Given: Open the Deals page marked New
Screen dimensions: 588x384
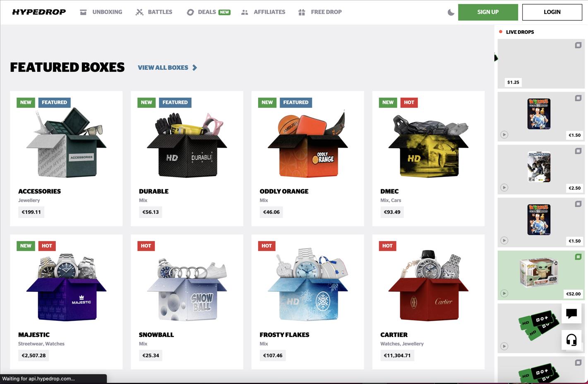Looking at the screenshot, I should (209, 12).
